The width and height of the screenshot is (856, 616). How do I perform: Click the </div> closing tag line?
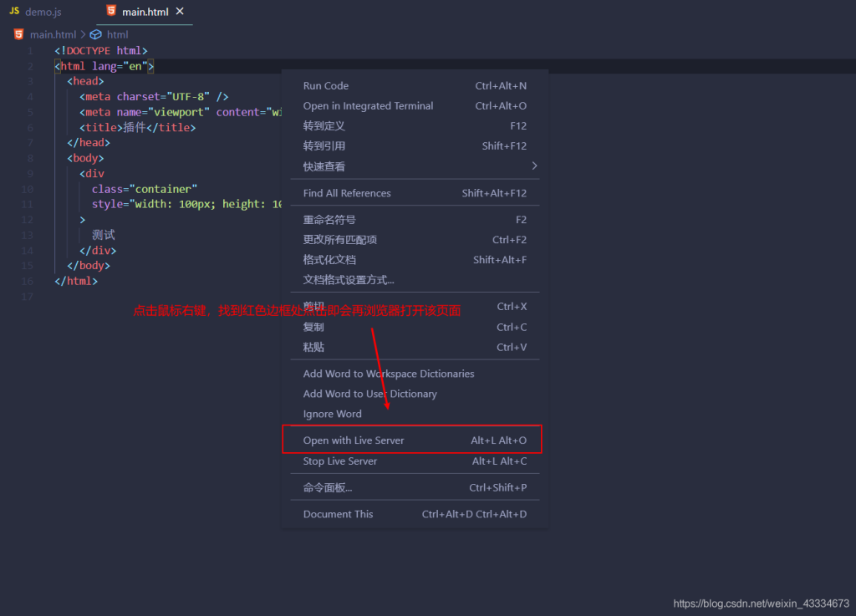pyautogui.click(x=98, y=251)
